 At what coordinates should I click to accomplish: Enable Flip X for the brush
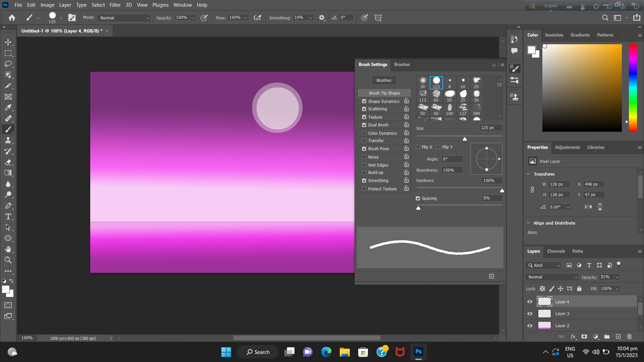418,147
